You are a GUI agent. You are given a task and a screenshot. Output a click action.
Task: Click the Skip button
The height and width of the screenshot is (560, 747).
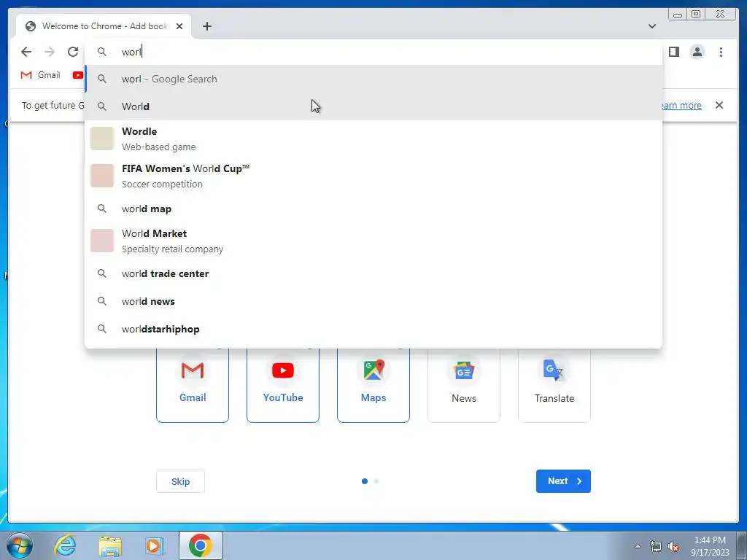click(x=181, y=481)
